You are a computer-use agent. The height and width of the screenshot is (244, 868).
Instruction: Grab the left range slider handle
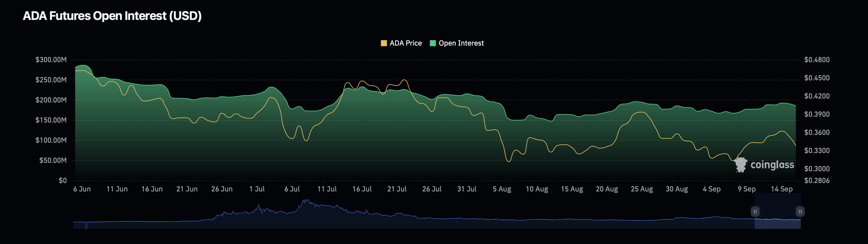(x=755, y=212)
